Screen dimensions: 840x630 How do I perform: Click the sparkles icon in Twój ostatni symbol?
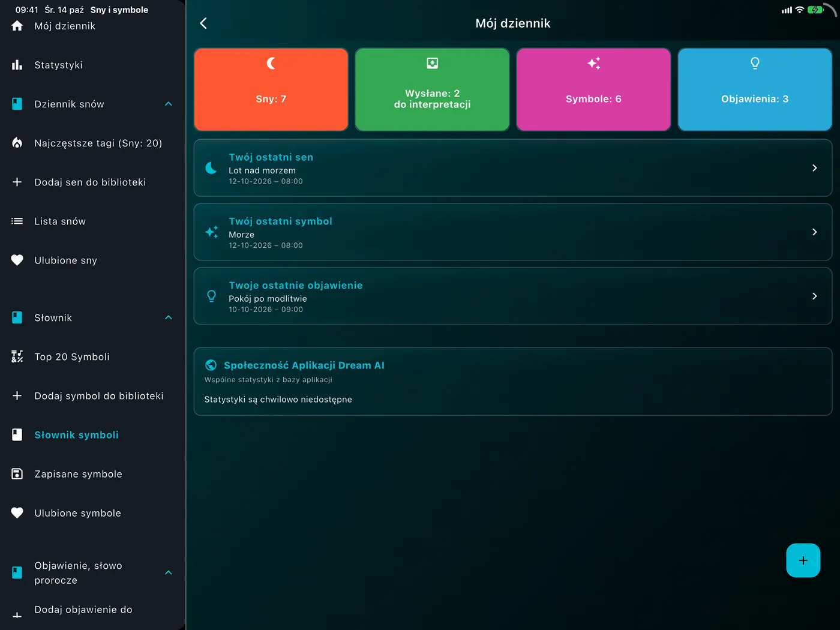pos(211,232)
